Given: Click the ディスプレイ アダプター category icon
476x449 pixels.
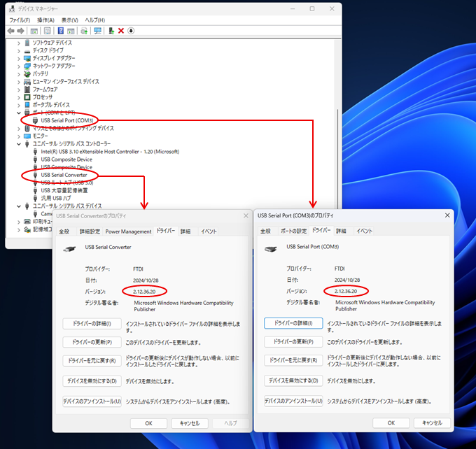Looking at the screenshot, I should [27, 58].
